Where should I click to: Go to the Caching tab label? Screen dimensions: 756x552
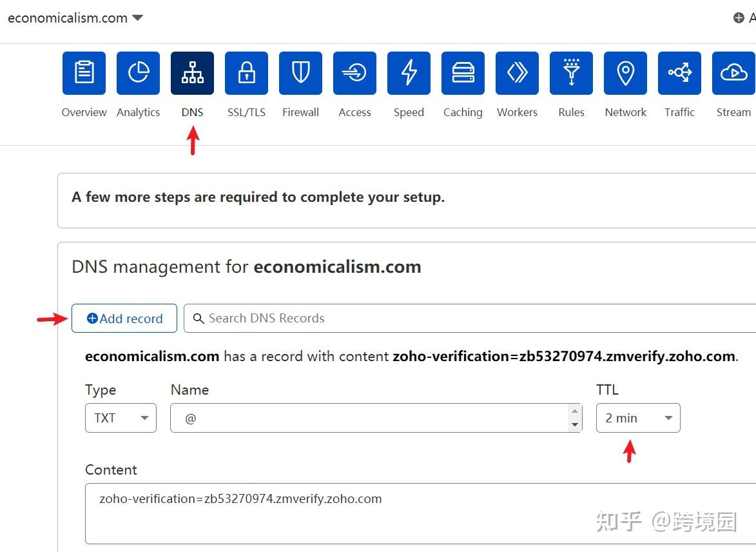[463, 112]
